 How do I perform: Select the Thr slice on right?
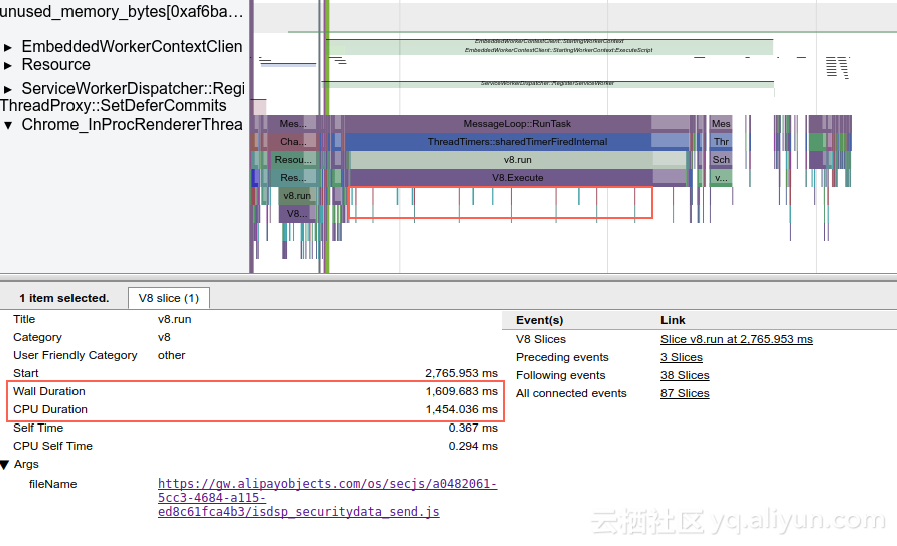pyautogui.click(x=721, y=141)
